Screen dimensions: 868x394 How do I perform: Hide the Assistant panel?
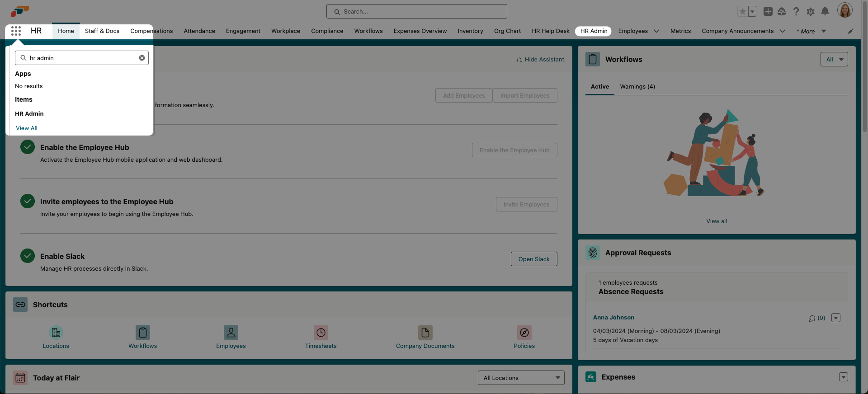[x=540, y=59]
